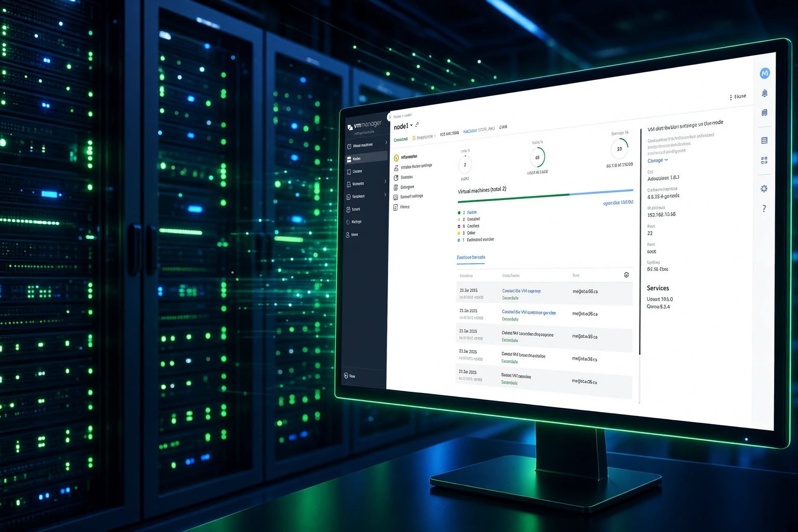Open the four-squares grid icon in the right rail
Image resolution: width=798 pixels, height=532 pixels.
tap(764, 161)
